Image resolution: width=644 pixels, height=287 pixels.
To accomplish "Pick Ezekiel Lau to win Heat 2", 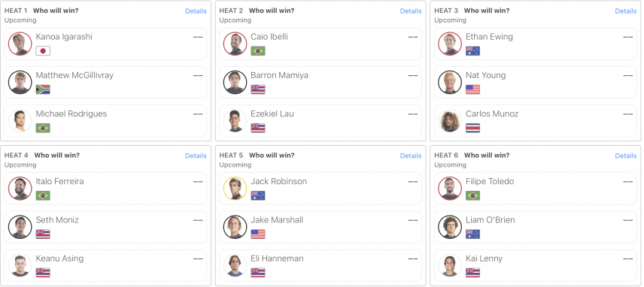I will 320,120.
